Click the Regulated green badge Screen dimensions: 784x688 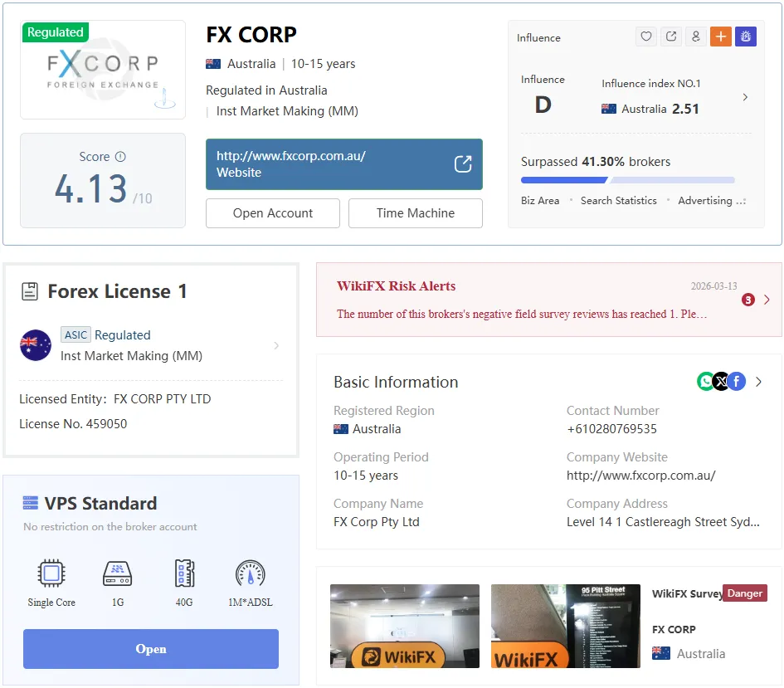pos(55,32)
